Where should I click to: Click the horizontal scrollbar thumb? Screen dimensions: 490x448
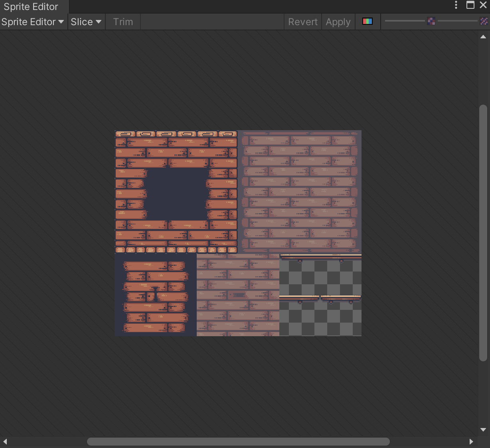pos(238,442)
